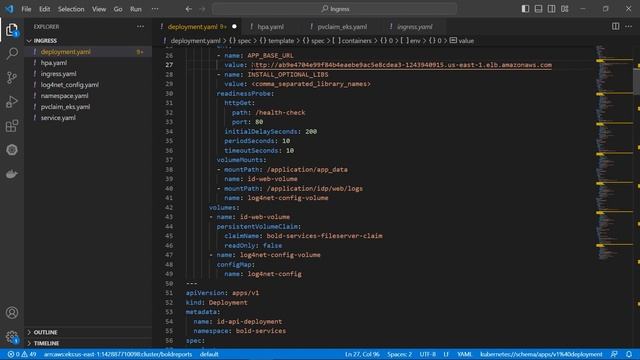
Task: Close the unsaved deployment.yaml tab dot
Action: point(234,27)
